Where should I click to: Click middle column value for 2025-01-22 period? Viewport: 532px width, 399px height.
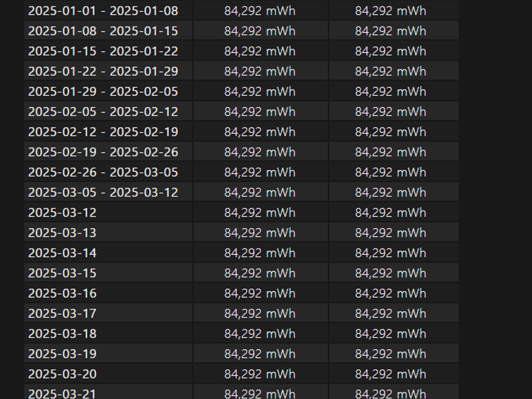point(260,71)
